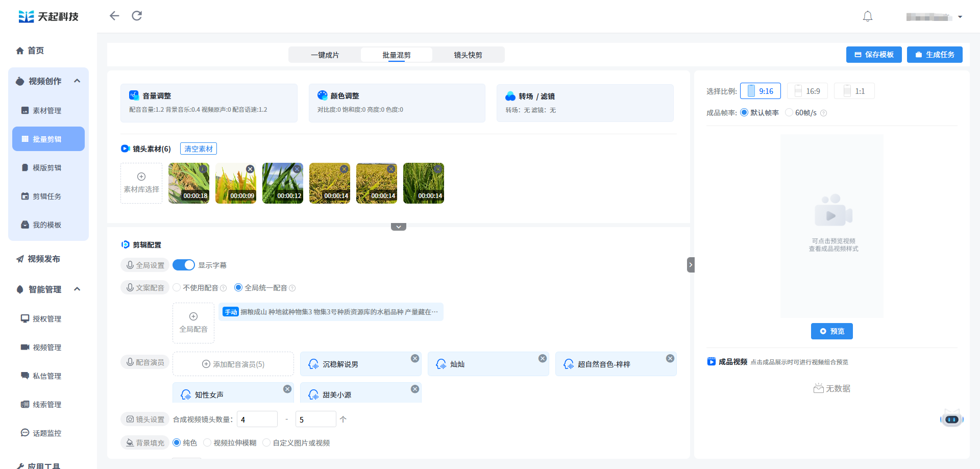Choose 60帧/s frame rate
980x469 pixels.
790,113
